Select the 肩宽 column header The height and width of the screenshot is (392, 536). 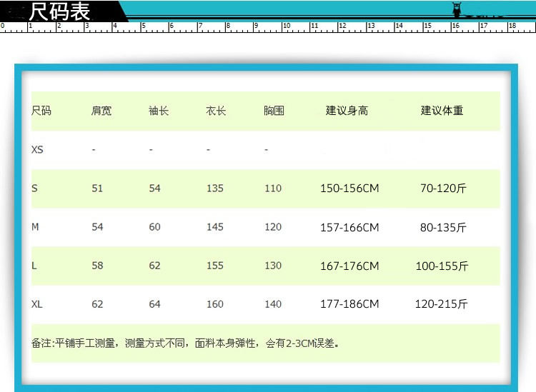(101, 111)
